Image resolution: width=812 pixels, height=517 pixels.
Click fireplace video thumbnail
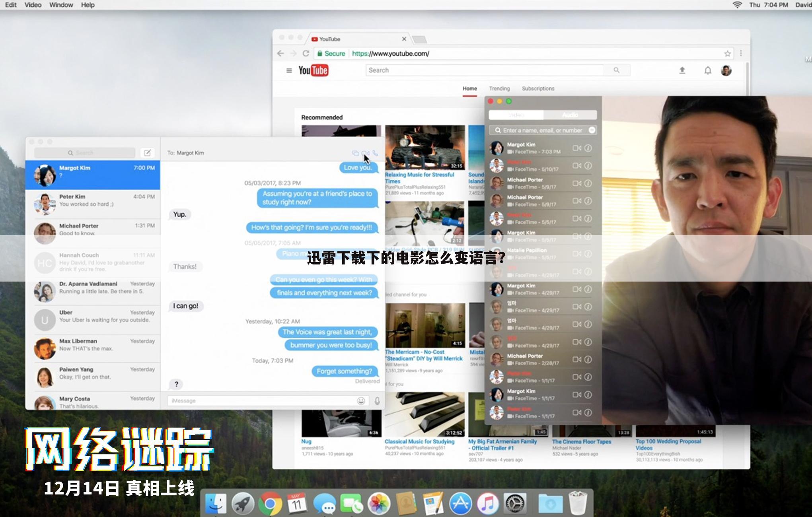point(425,148)
